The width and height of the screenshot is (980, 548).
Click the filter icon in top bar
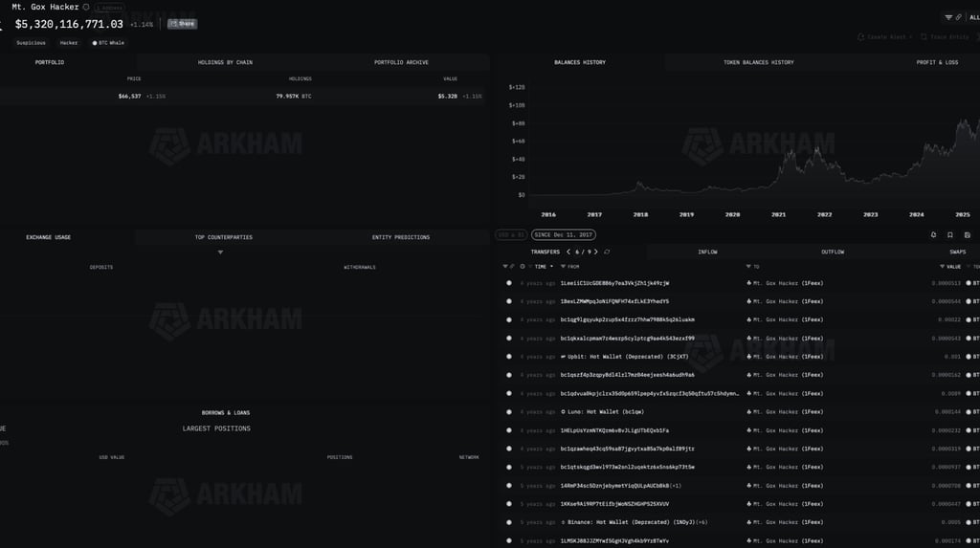pos(948,17)
